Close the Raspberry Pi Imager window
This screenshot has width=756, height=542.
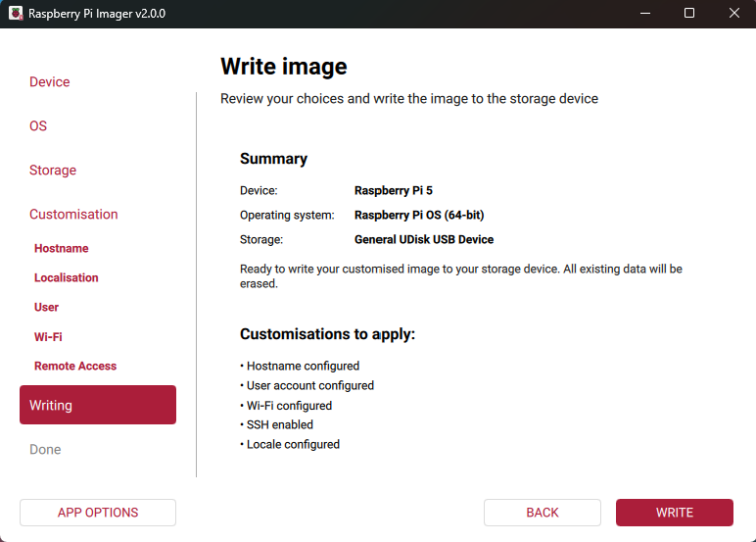point(733,14)
